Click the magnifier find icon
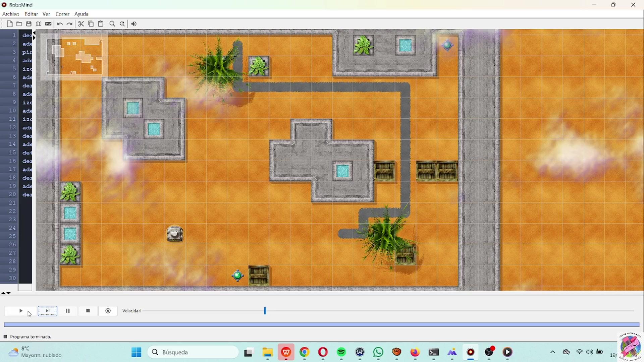644x362 pixels. tap(112, 24)
